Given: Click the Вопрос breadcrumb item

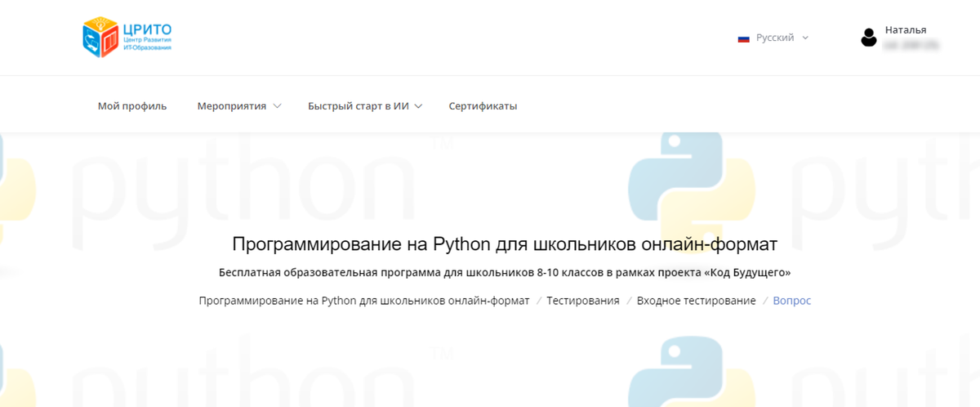Looking at the screenshot, I should (x=792, y=301).
